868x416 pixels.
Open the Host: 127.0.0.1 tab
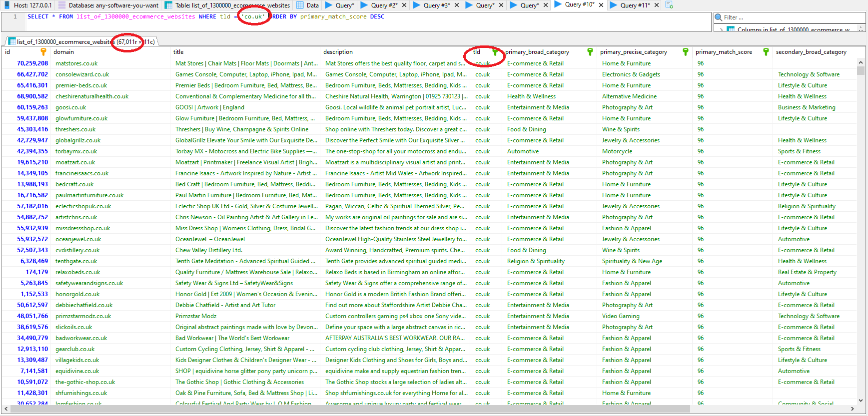tap(27, 5)
